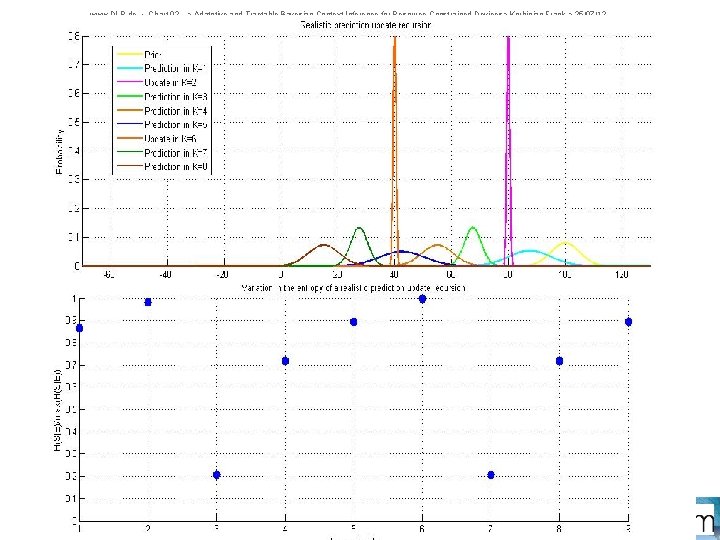
Task: Select the bright green bell curve peak
Action: click(x=473, y=228)
